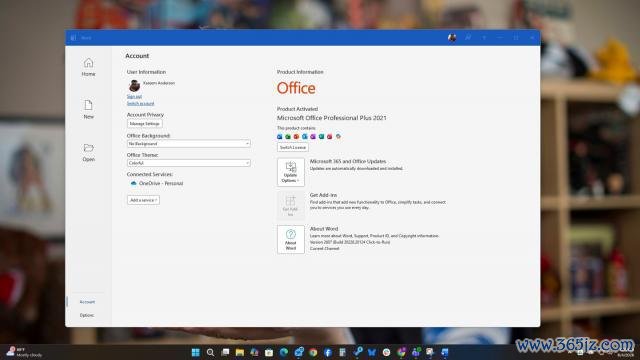
Task: Expand the Office Theme dropdown
Action: click(189, 163)
